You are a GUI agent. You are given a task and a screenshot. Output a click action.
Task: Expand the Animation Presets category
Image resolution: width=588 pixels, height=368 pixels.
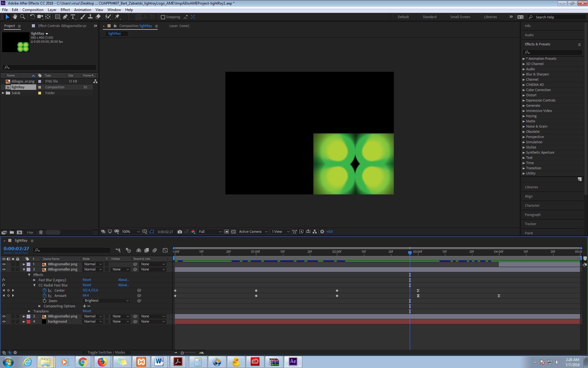[x=524, y=59]
